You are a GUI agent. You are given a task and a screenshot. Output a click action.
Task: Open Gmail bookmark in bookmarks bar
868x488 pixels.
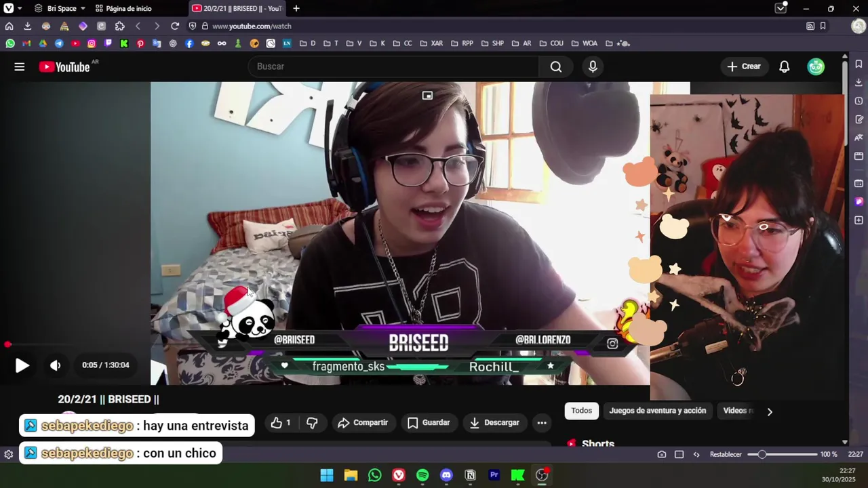(x=26, y=43)
